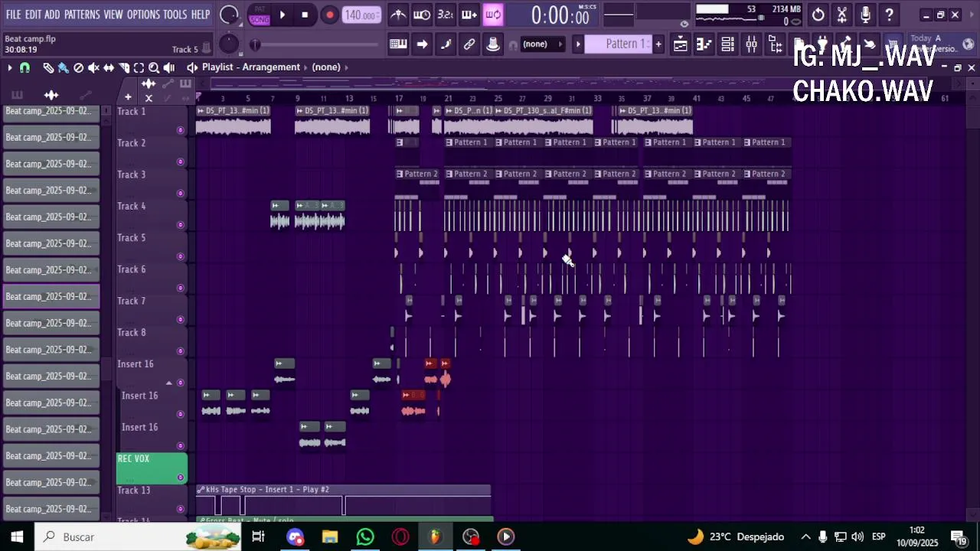The width and height of the screenshot is (980, 551).
Task: Select the Paint brush tool in playlist
Action: (x=63, y=67)
